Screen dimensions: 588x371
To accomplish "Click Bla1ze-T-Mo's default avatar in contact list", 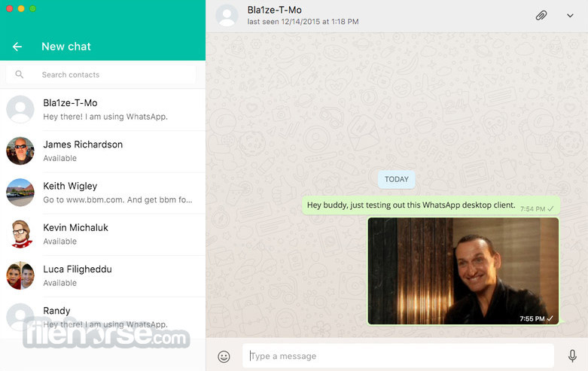I will (x=20, y=109).
